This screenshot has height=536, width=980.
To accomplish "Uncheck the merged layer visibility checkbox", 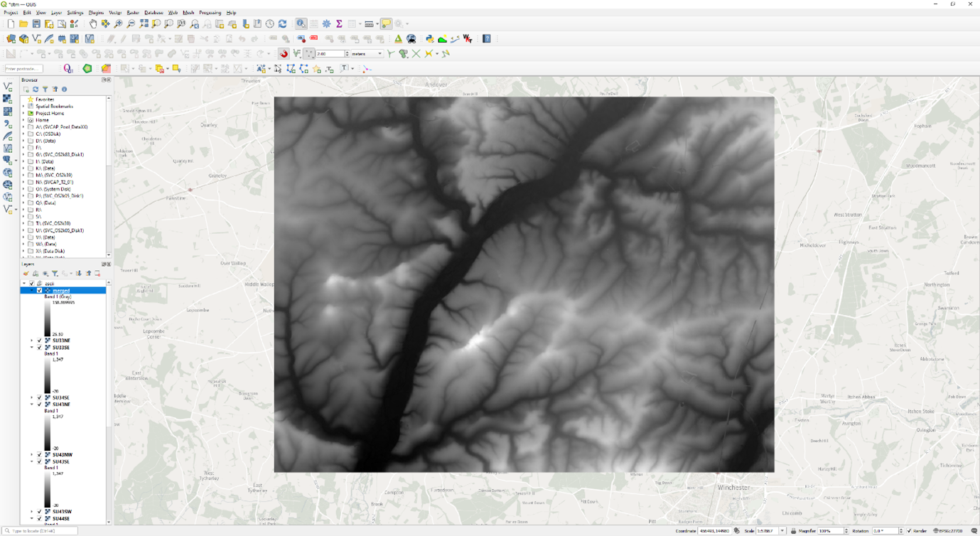I will [x=40, y=291].
